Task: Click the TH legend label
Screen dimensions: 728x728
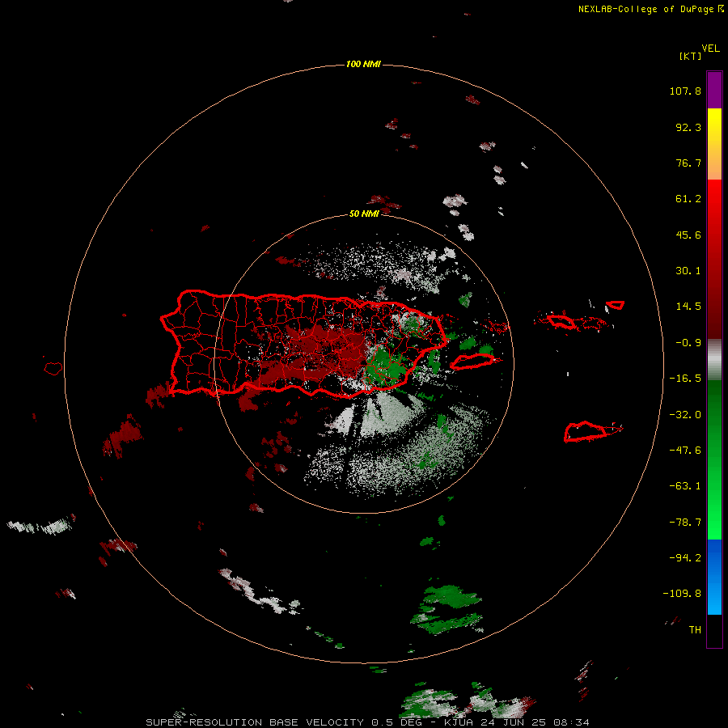Action: point(695,629)
